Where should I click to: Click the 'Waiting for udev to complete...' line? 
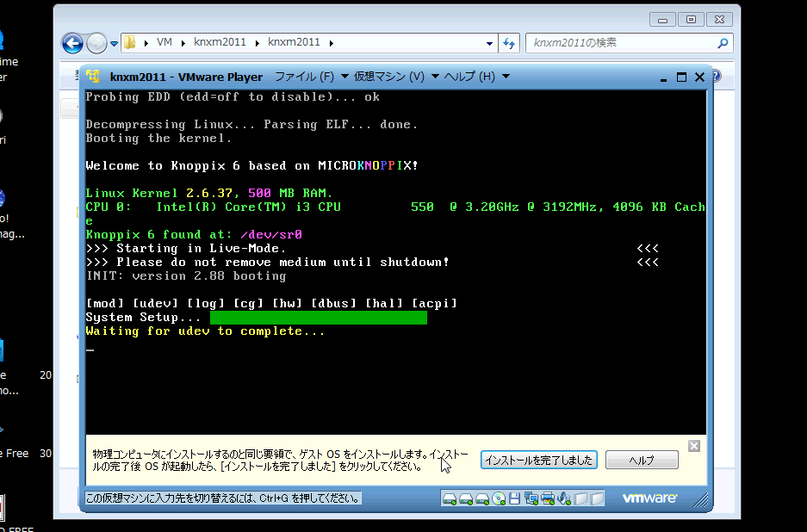(x=205, y=331)
